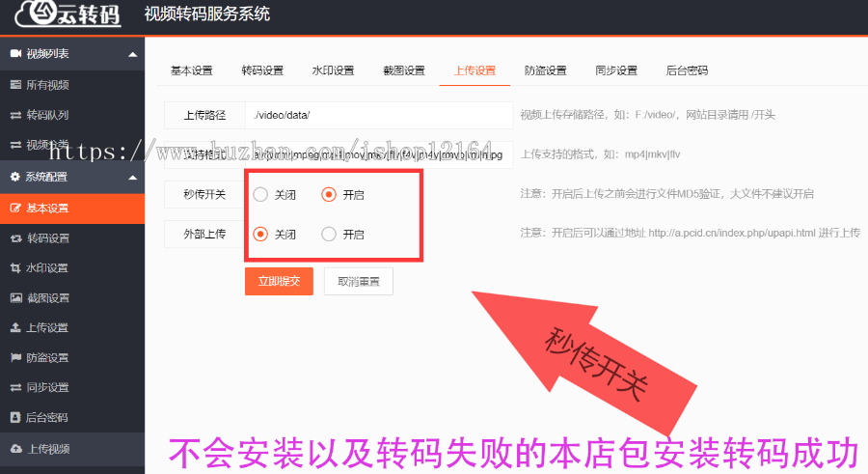Open the 后台密码 tab at top
The width and height of the screenshot is (868, 474).
687,70
